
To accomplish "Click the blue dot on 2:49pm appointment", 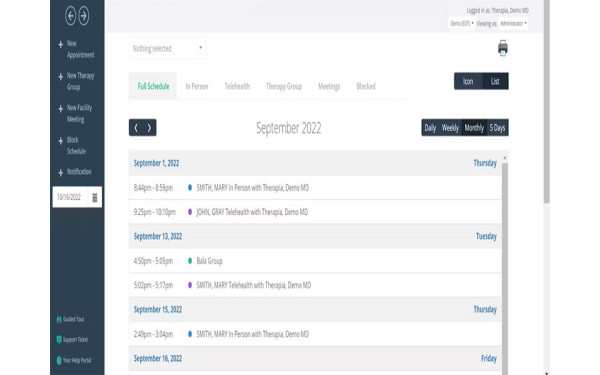I will click(190, 334).
